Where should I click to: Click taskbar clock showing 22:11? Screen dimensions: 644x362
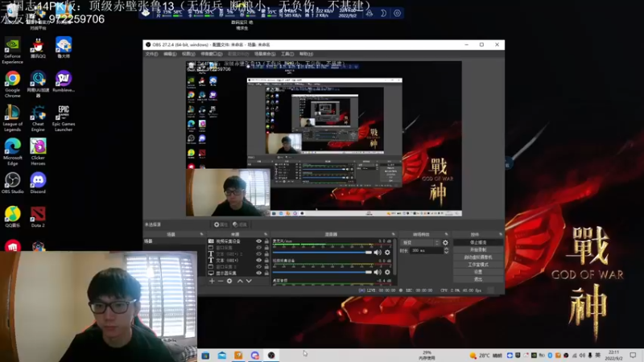pyautogui.click(x=613, y=356)
